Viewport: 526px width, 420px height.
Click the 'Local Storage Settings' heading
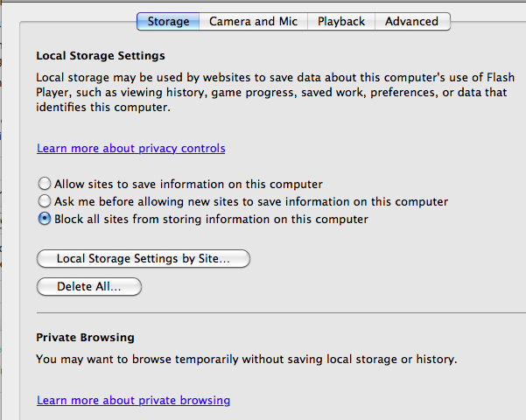(101, 56)
